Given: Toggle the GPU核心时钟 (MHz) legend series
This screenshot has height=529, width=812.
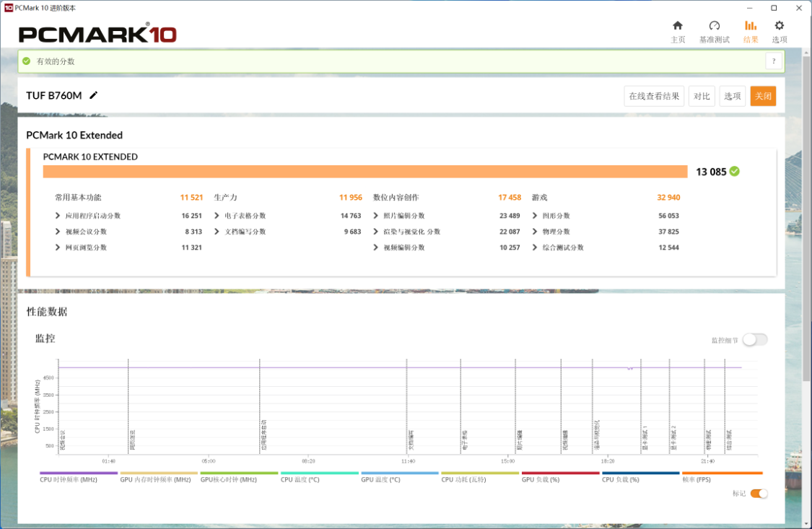Looking at the screenshot, I should tap(239, 477).
